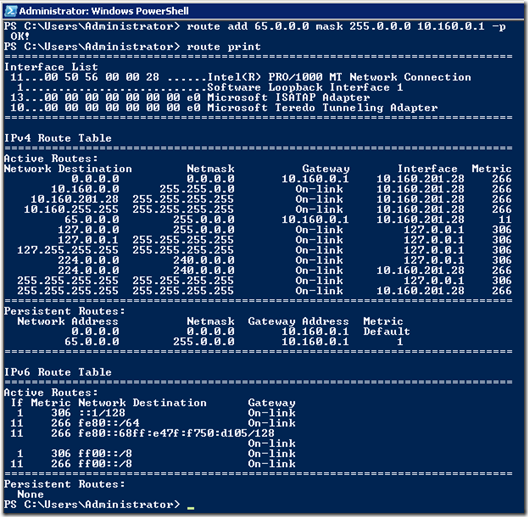528x517 pixels.
Task: Click the 'Network Destination' column header in IPv4 table
Action: click(x=68, y=168)
